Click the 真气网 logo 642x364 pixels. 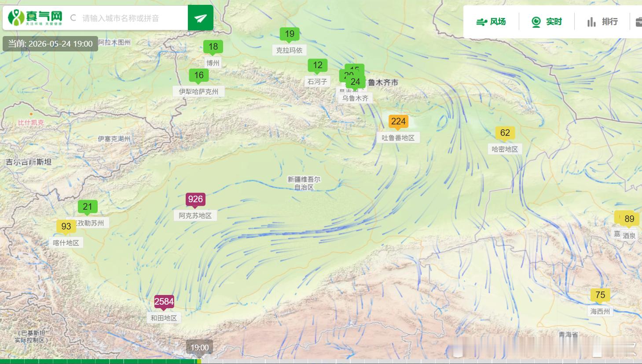35,18
